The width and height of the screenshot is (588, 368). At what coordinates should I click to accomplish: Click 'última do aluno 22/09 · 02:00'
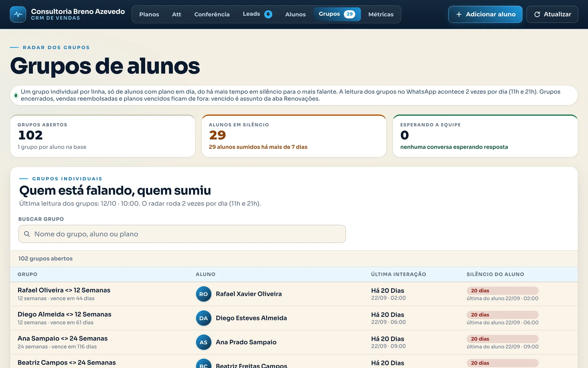coord(502,298)
